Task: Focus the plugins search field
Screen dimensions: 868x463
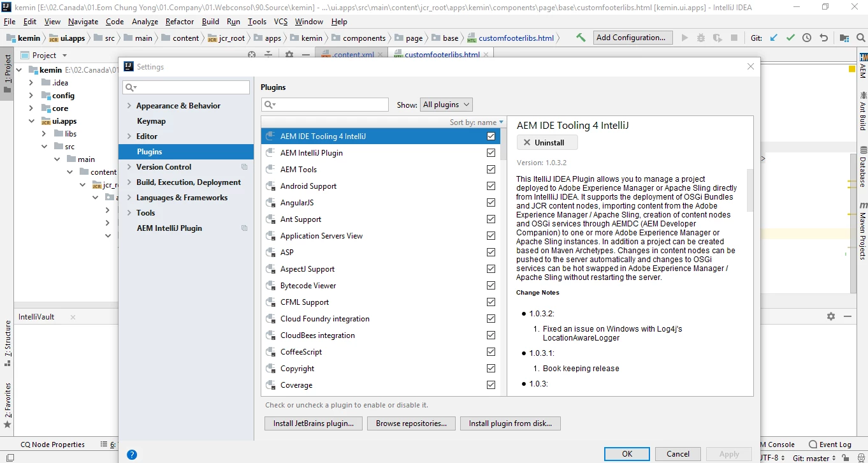Action: (325, 105)
